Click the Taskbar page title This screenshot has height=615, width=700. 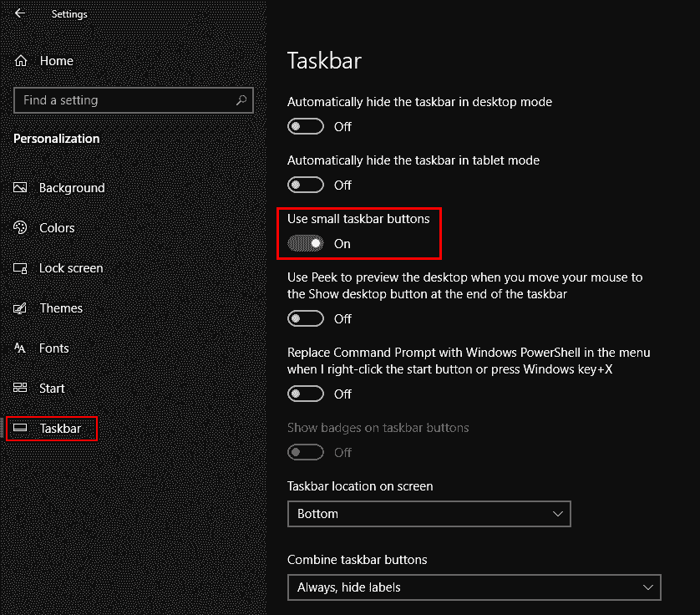coord(324,60)
